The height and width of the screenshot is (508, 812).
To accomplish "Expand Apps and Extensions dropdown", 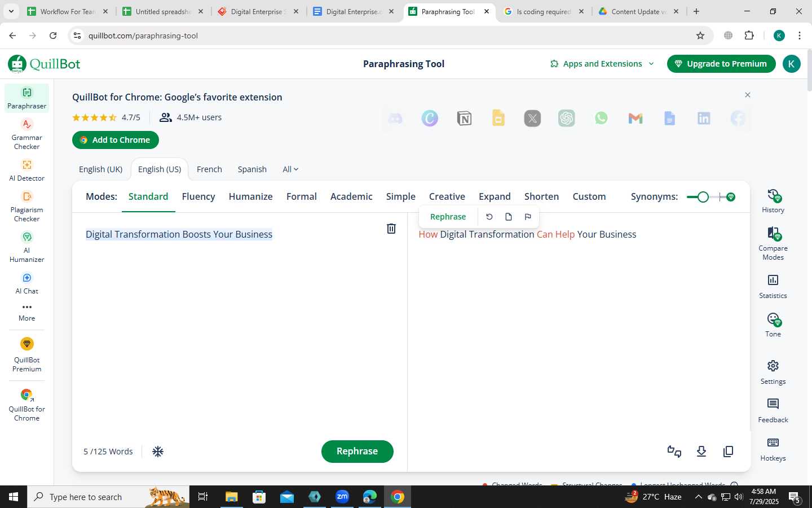I will [602, 64].
